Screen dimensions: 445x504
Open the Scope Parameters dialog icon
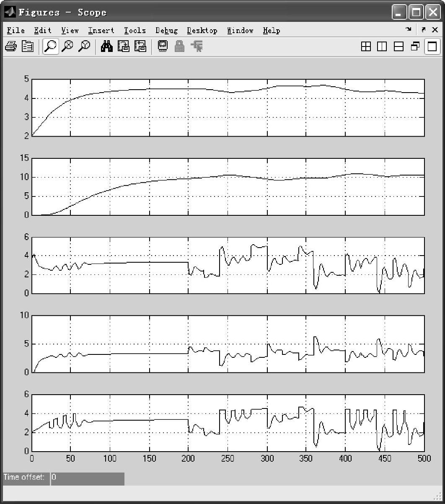coord(27,47)
